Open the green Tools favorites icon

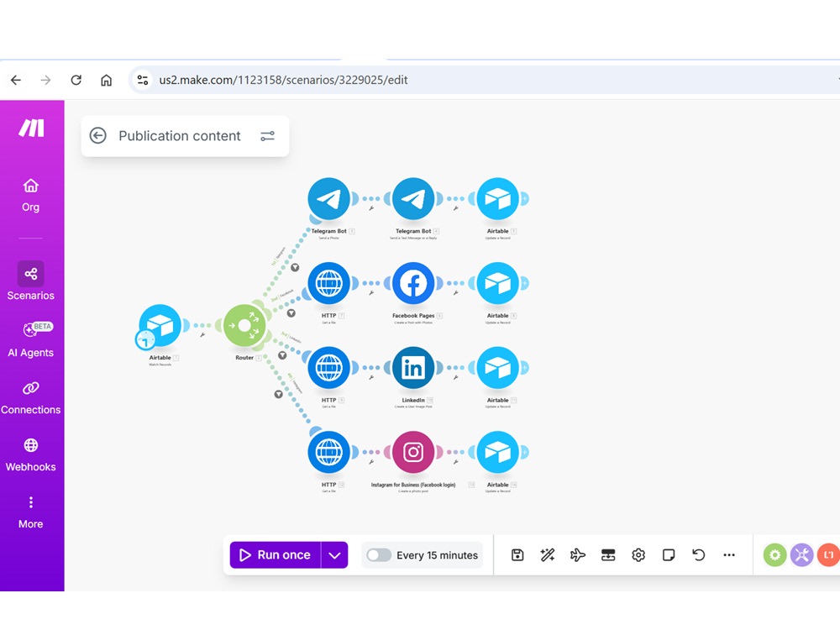(x=774, y=555)
